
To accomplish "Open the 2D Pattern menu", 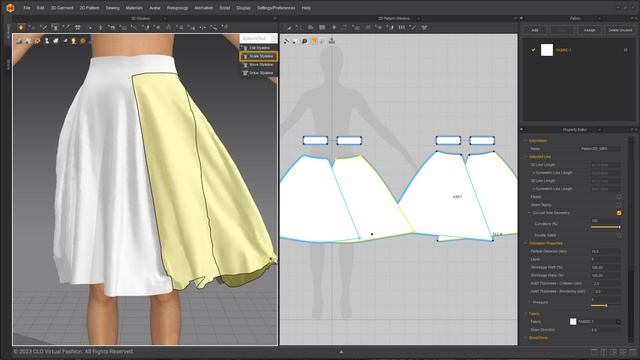I will pyautogui.click(x=89, y=8).
